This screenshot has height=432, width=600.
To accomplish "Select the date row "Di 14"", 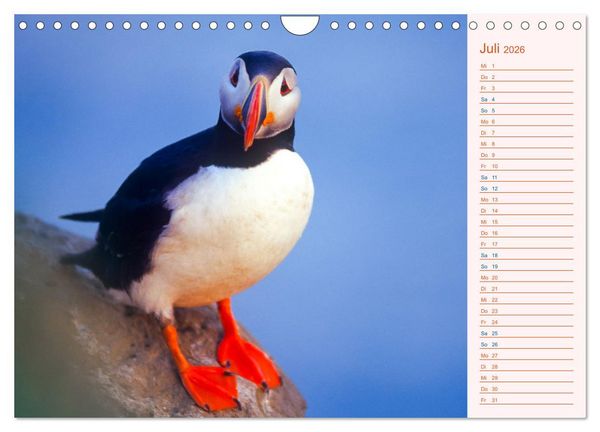I will point(527,210).
